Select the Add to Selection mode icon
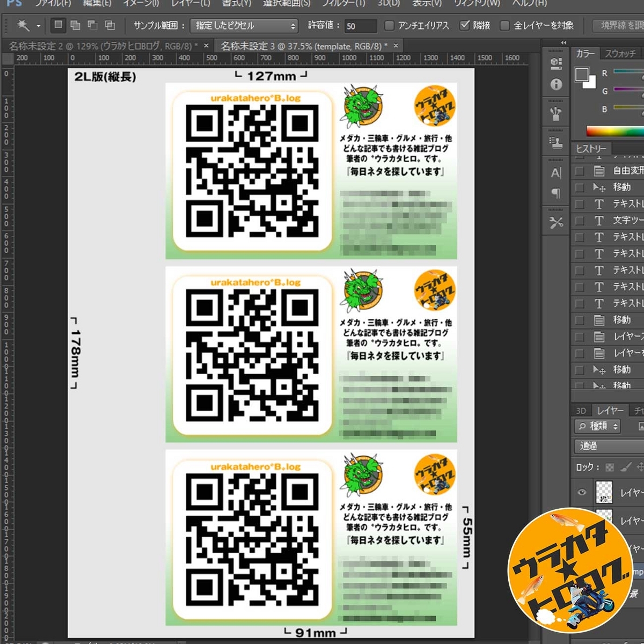Image resolution: width=644 pixels, height=644 pixels. pyautogui.click(x=75, y=25)
